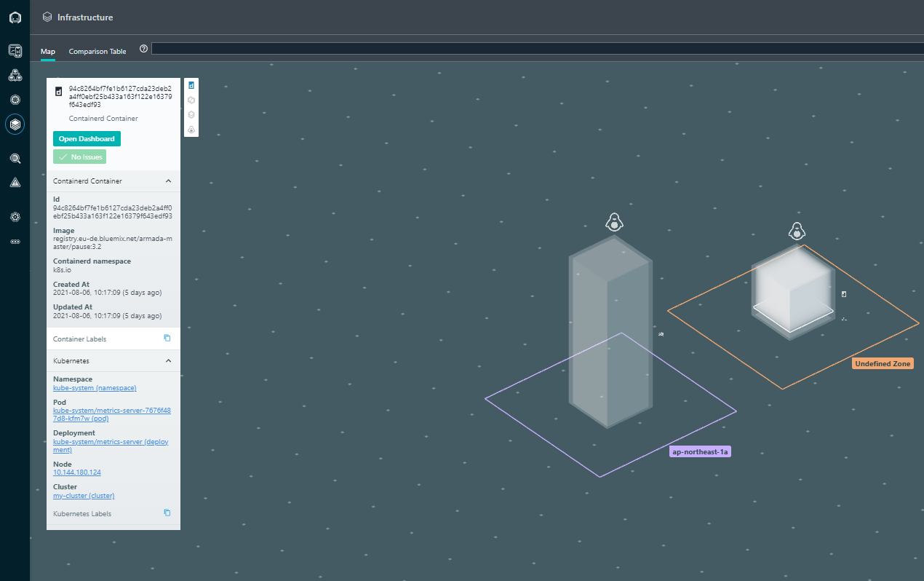Image resolution: width=924 pixels, height=581 pixels.
Task: Open the Kubernetes sidebar icon
Action: pos(15,100)
